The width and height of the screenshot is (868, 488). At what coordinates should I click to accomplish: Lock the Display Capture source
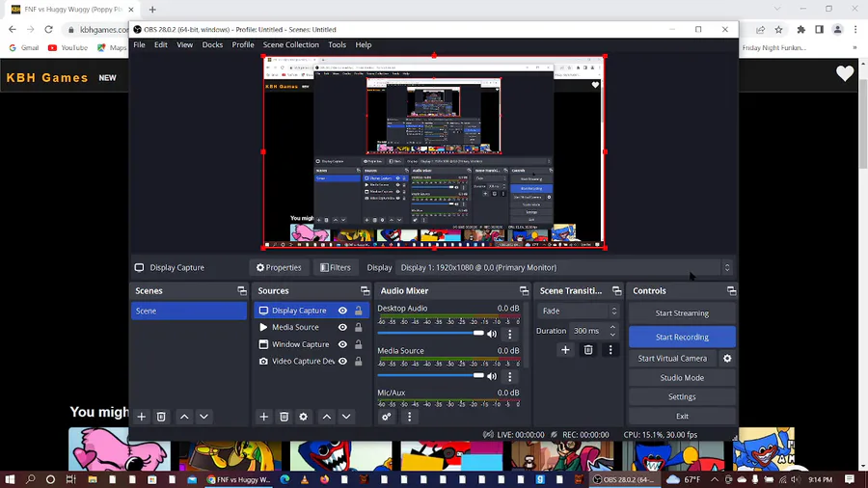(x=359, y=311)
